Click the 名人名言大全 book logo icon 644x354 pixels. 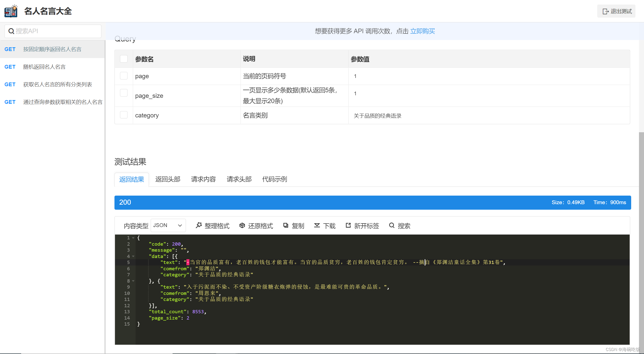11,11
